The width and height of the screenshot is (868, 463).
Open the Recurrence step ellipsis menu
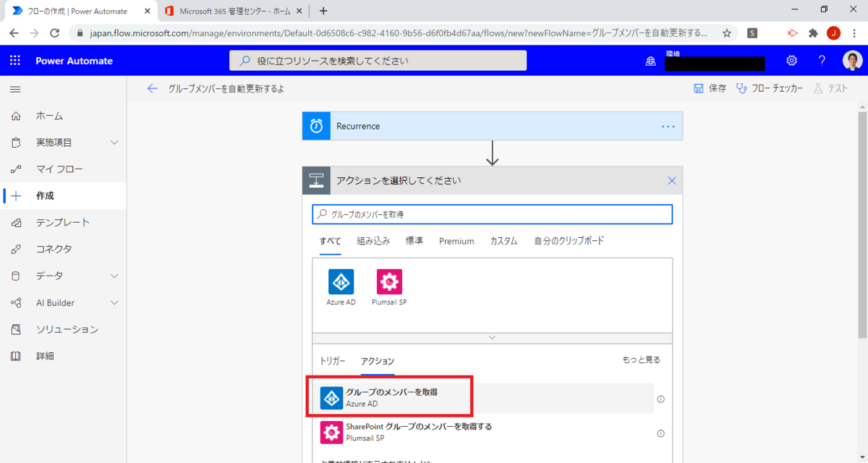[x=668, y=126]
